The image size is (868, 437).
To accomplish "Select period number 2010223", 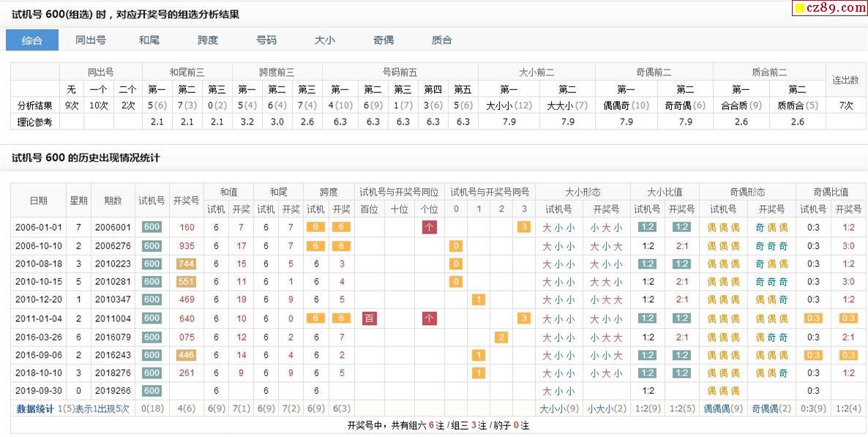I will 113,264.
